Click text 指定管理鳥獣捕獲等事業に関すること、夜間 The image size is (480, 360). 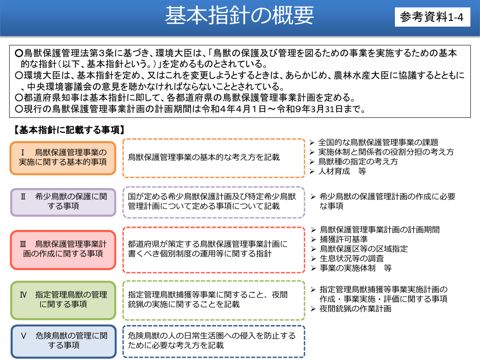click(208, 295)
